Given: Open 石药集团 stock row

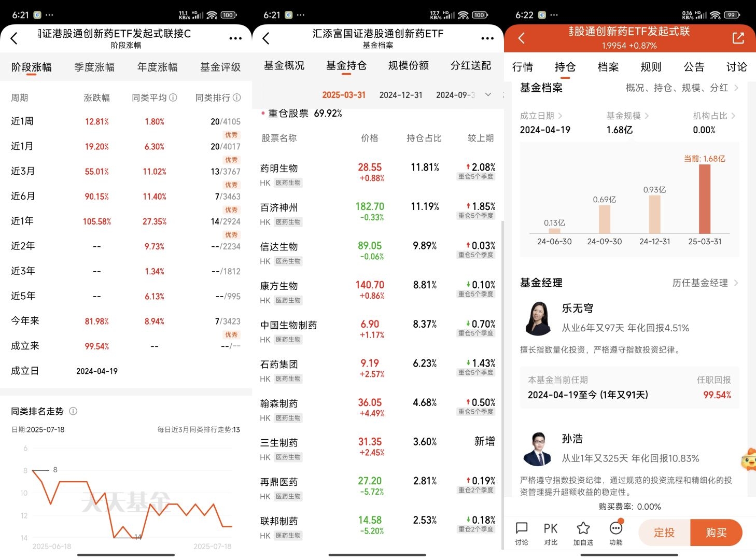Looking at the screenshot, I should [378, 370].
